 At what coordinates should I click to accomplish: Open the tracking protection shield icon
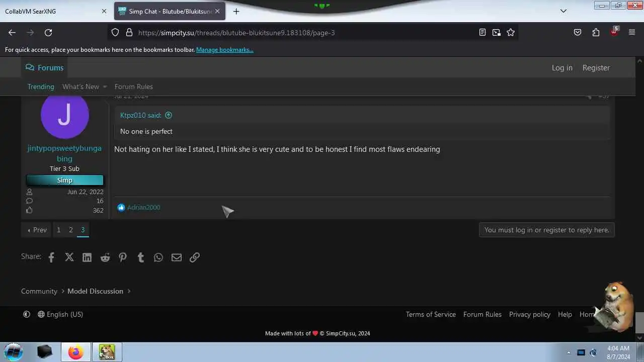pyautogui.click(x=115, y=33)
